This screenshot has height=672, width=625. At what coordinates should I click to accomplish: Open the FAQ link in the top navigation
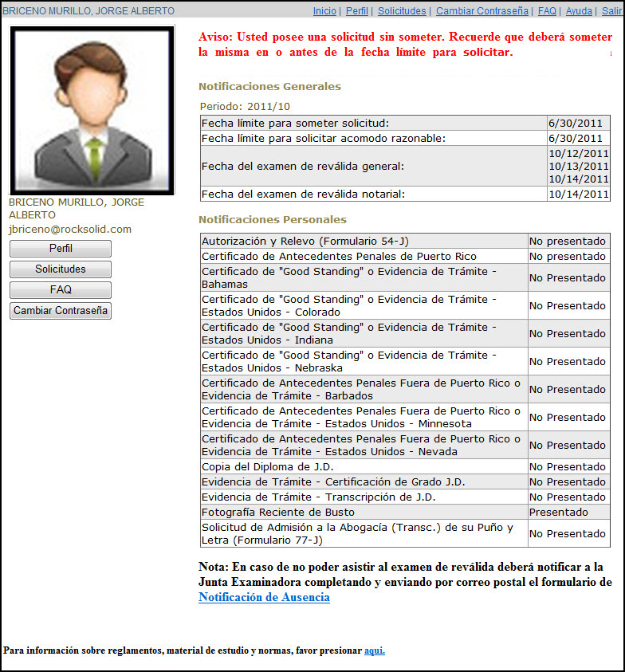(x=547, y=11)
